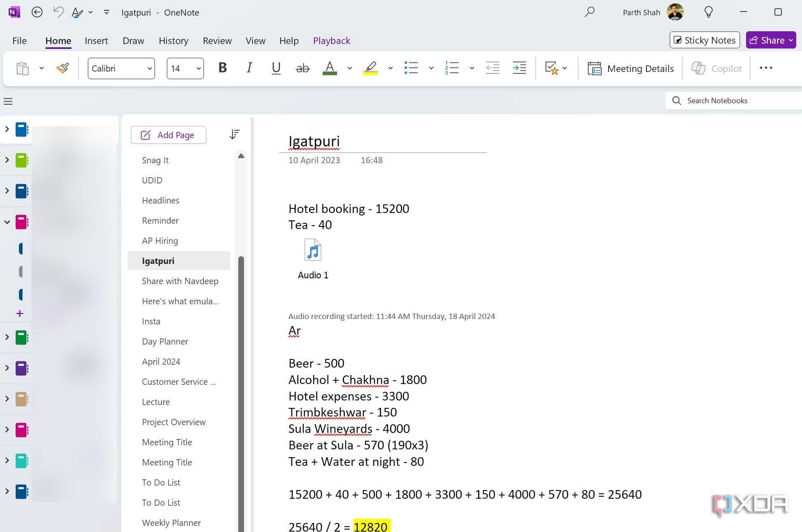Add a new section with plus icon
802x532 pixels.
[x=20, y=314]
